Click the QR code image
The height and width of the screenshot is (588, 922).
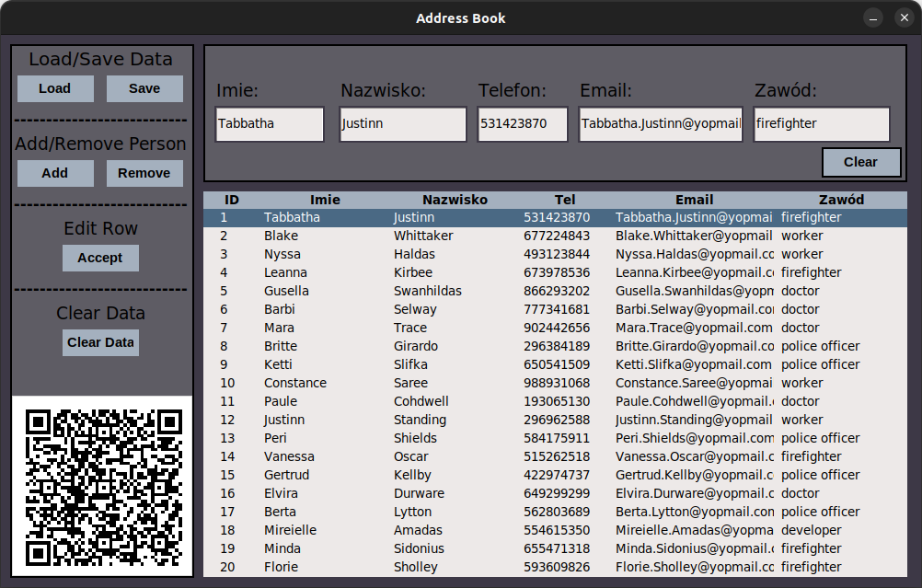click(x=101, y=485)
